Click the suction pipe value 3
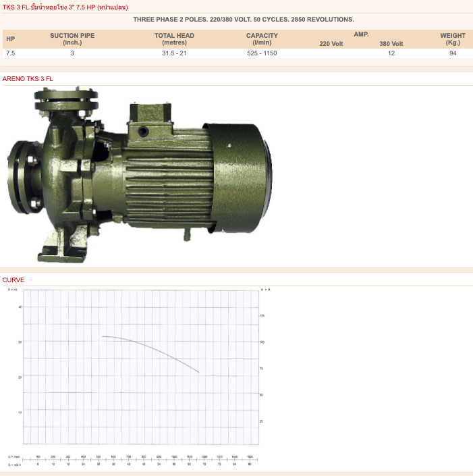Image resolution: width=473 pixels, height=476 pixels. (x=72, y=53)
